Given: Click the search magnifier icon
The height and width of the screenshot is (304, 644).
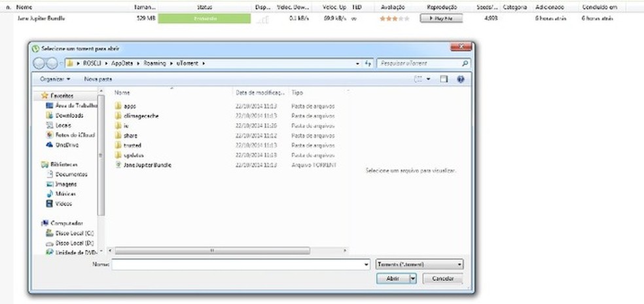Looking at the screenshot, I should click(x=465, y=64).
